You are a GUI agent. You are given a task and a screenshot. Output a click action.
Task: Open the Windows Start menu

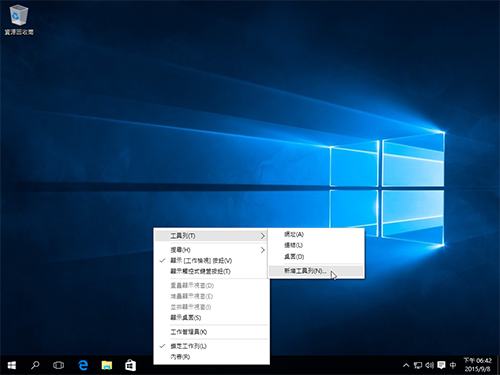click(12, 366)
